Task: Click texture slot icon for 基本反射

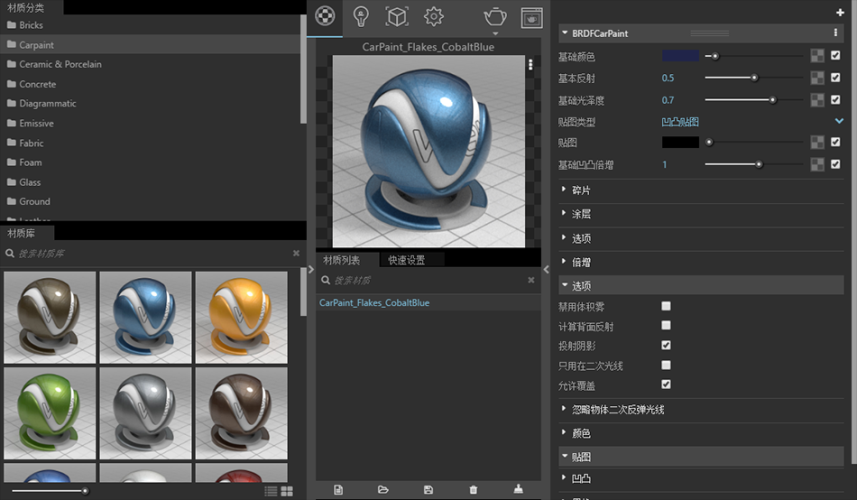Action: click(x=817, y=78)
